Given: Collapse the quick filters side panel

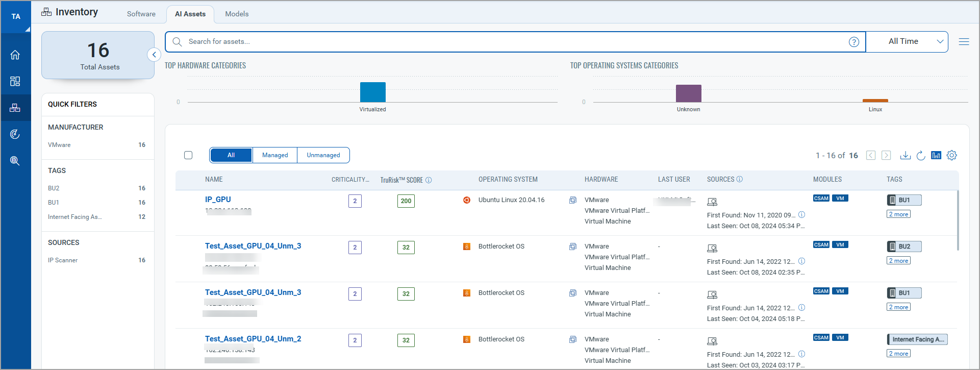Looking at the screenshot, I should click(x=154, y=55).
